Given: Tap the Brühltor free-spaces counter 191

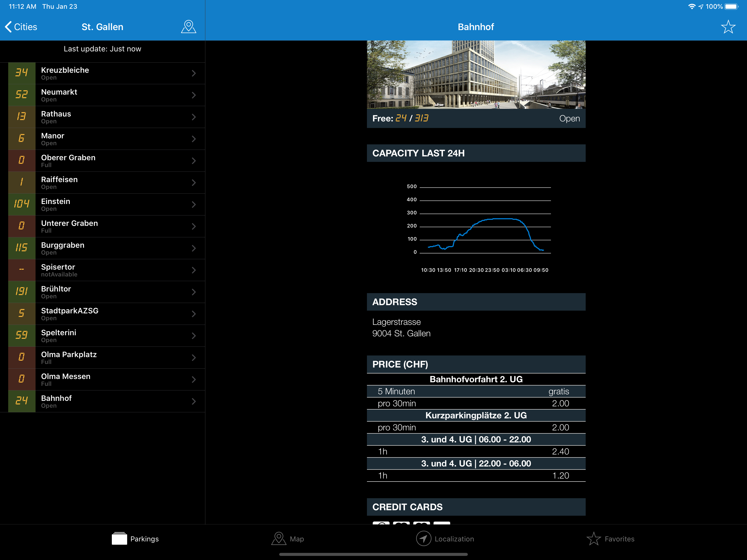Looking at the screenshot, I should 22,292.
